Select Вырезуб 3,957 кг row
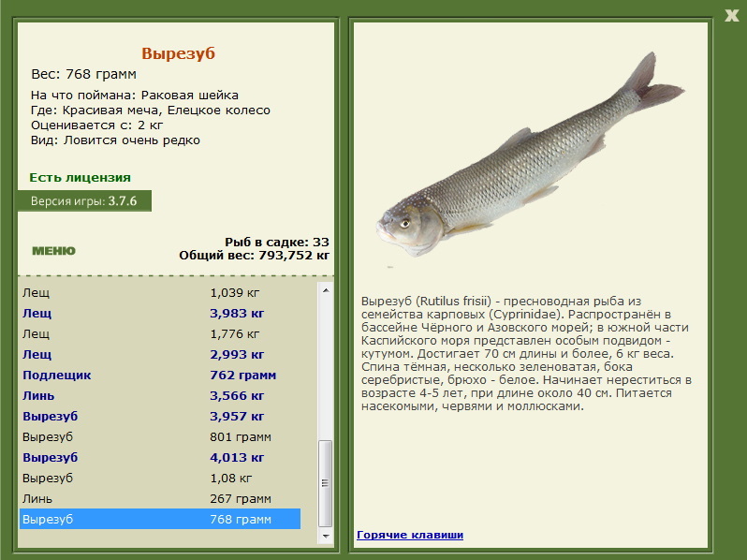The width and height of the screenshot is (747, 560). coord(161,416)
